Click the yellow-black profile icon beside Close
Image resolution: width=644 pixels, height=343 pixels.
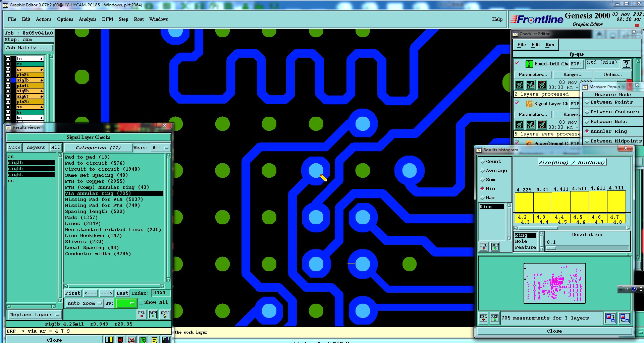(109, 340)
